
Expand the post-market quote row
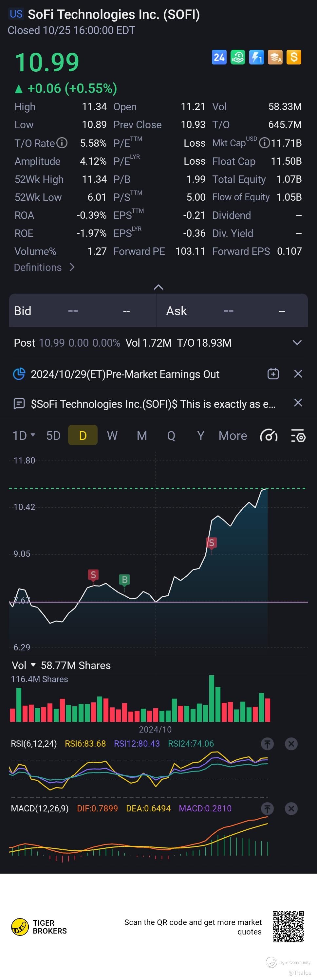[x=297, y=343]
